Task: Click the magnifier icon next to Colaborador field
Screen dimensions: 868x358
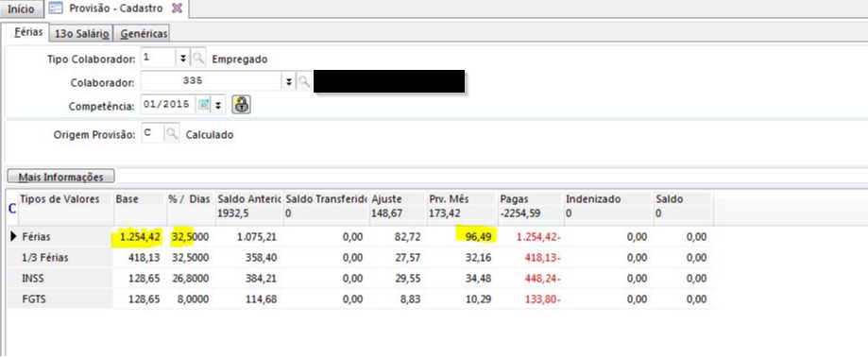Action: (303, 82)
